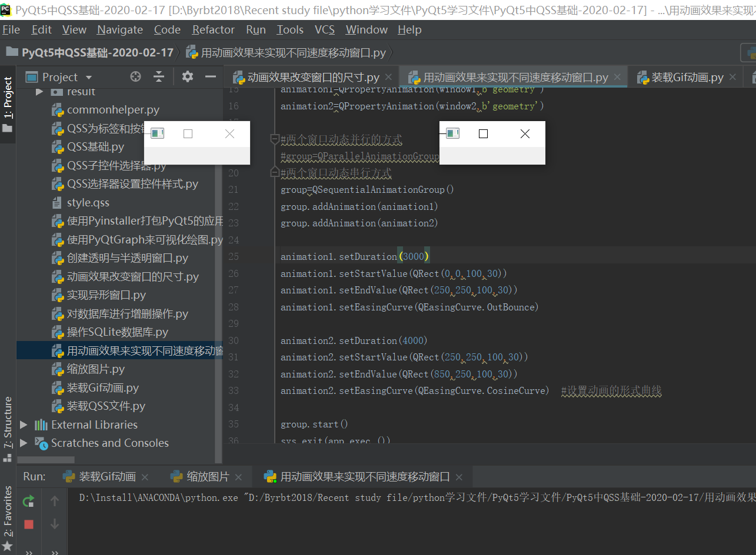Expand the result folder in project tree
Image resolution: width=756 pixels, height=555 pixels.
[39, 92]
